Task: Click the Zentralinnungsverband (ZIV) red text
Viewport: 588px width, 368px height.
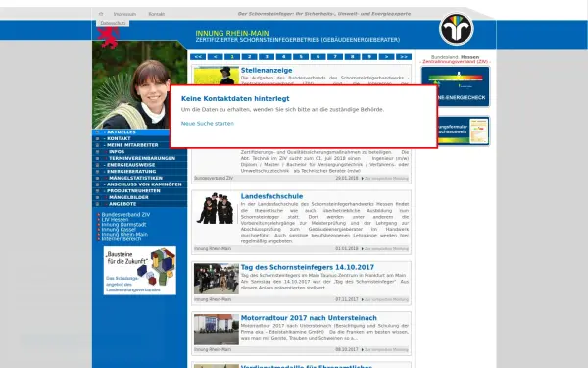Action: tap(456, 61)
